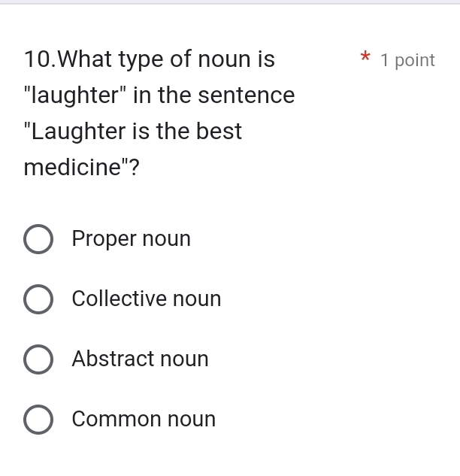Screen dimensions: 460x476
Task: Click the capitalized word "Laughter" in the quote
Action: pos(78,132)
